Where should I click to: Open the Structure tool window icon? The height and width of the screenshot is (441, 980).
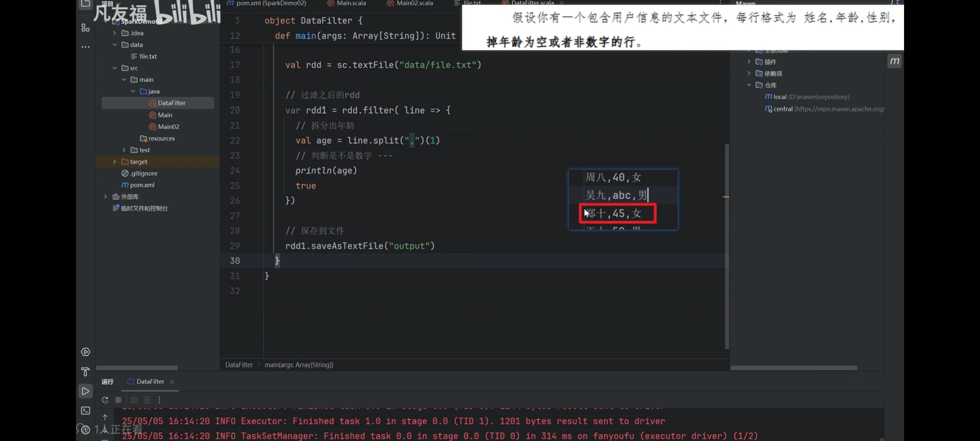pyautogui.click(x=85, y=28)
